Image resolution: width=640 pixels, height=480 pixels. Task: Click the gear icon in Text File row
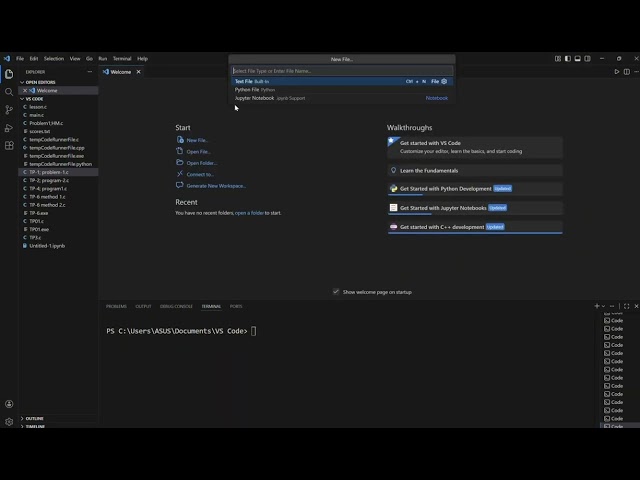(444, 82)
